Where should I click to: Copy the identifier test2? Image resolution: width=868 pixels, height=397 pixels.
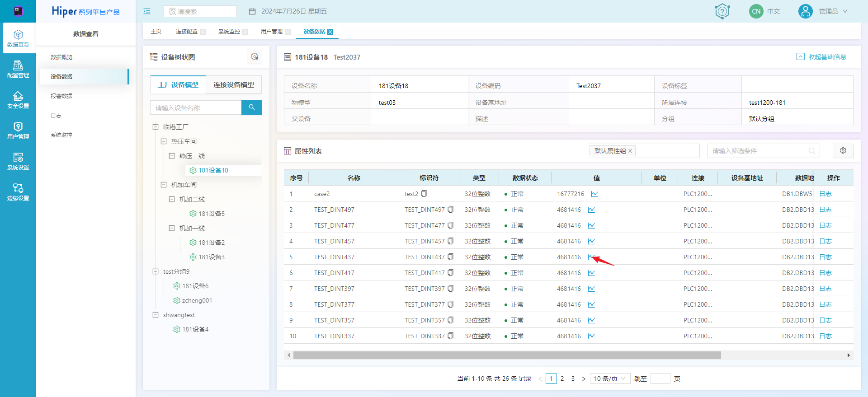click(424, 194)
